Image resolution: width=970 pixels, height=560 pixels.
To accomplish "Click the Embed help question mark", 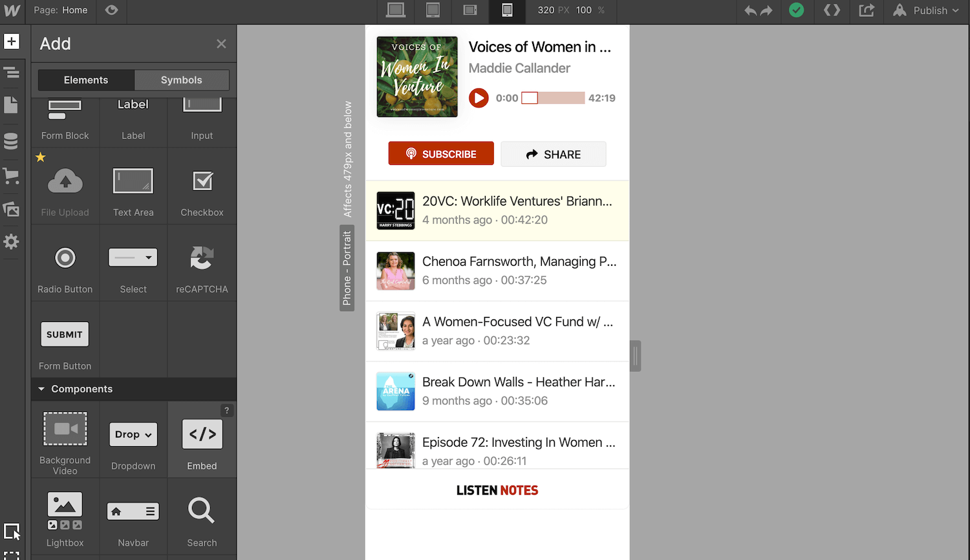I will click(226, 411).
